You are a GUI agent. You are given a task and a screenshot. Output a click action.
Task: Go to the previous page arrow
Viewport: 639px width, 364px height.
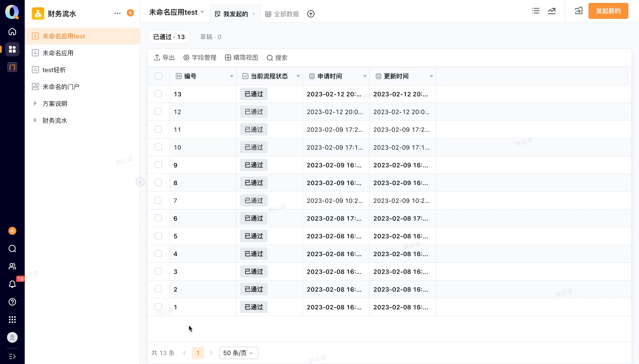[x=185, y=353]
